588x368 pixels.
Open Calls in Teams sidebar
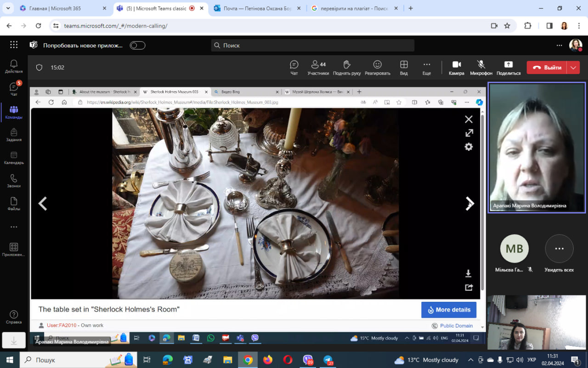pos(14,181)
